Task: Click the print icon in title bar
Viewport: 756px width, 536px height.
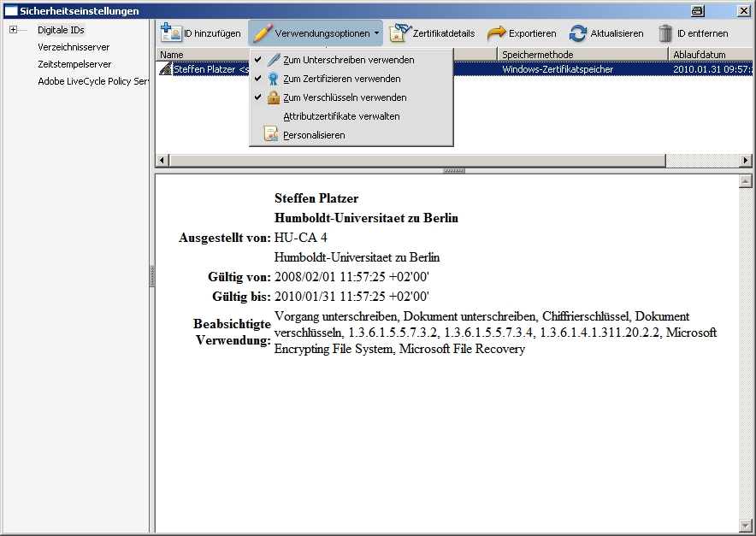Action: [x=698, y=10]
